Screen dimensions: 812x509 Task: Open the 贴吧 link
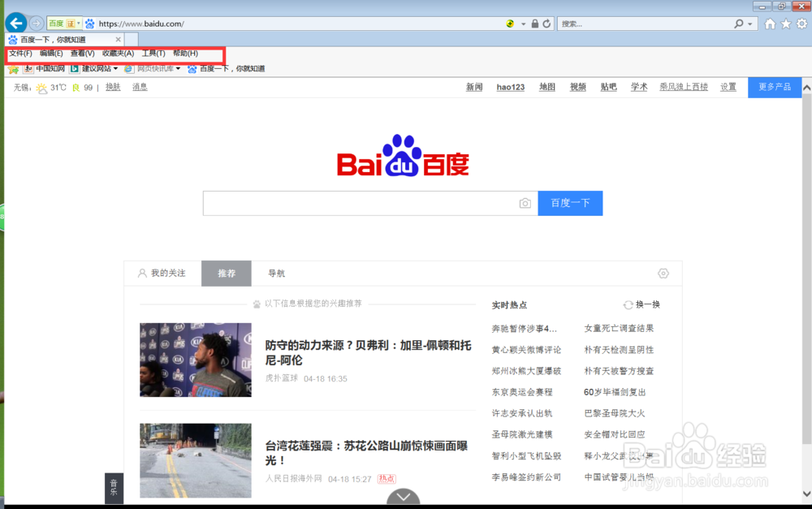click(608, 87)
